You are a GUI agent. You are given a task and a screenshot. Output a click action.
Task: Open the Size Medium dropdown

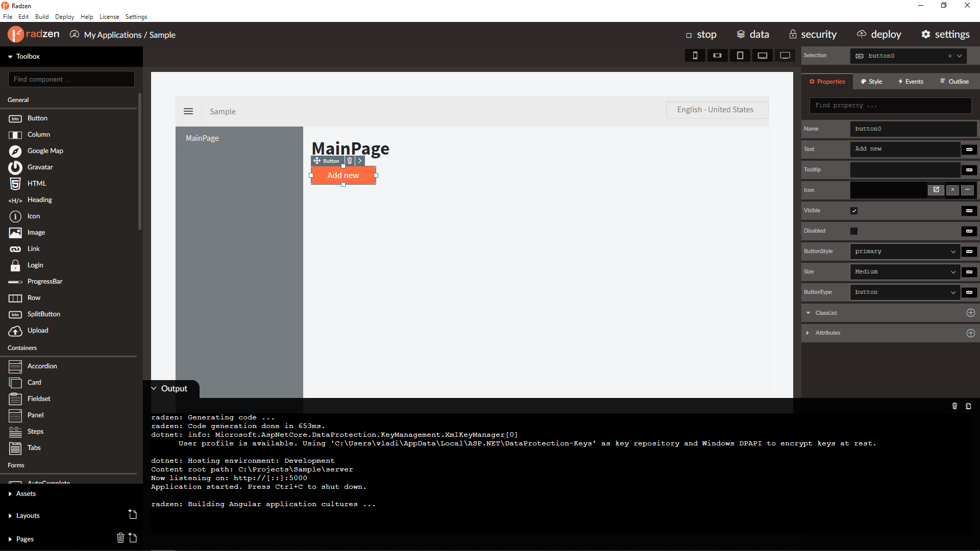click(905, 272)
